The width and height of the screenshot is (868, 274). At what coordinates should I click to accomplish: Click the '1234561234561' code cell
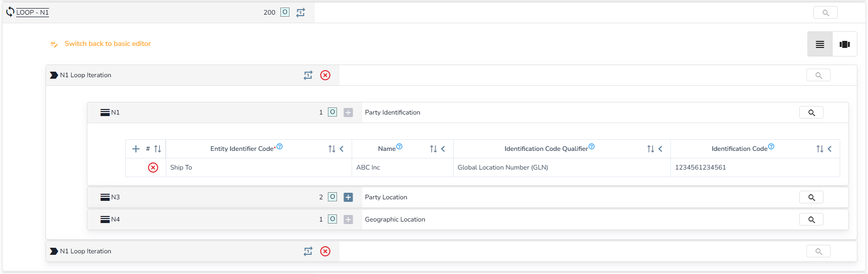point(755,168)
